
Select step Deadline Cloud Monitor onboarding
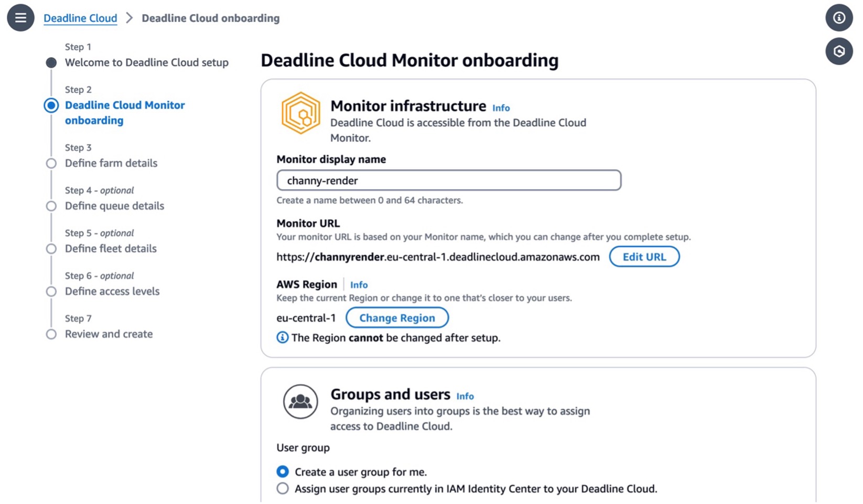point(125,113)
